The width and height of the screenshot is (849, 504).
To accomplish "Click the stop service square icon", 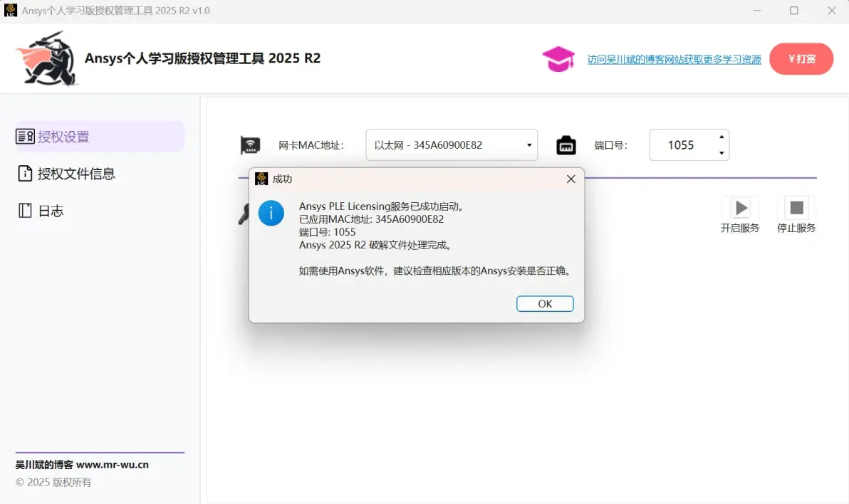I will (x=796, y=208).
